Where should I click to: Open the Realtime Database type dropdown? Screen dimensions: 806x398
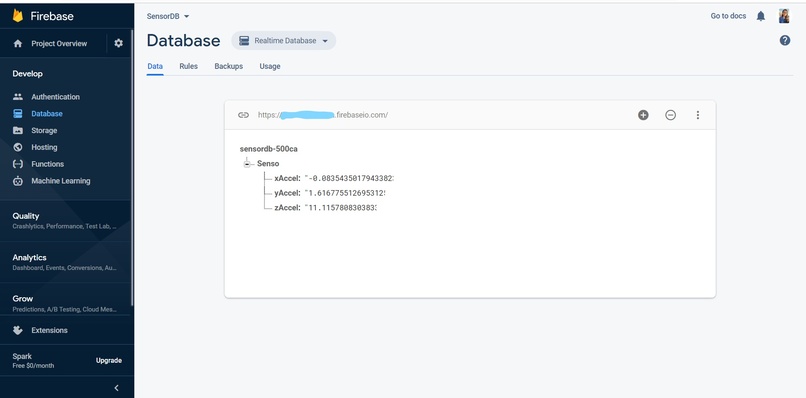tap(284, 41)
